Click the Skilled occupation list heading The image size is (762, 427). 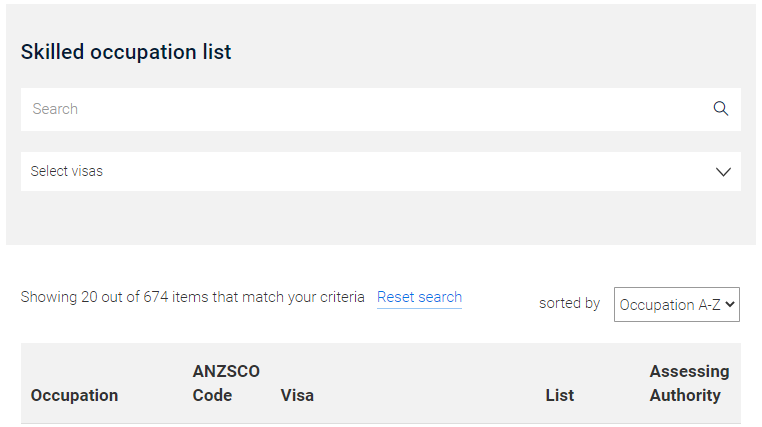click(x=126, y=52)
